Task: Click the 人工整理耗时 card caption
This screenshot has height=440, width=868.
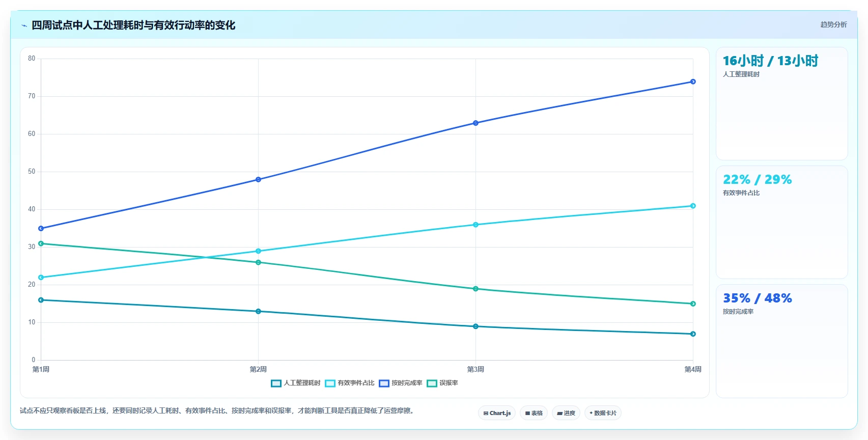Action: click(x=741, y=74)
